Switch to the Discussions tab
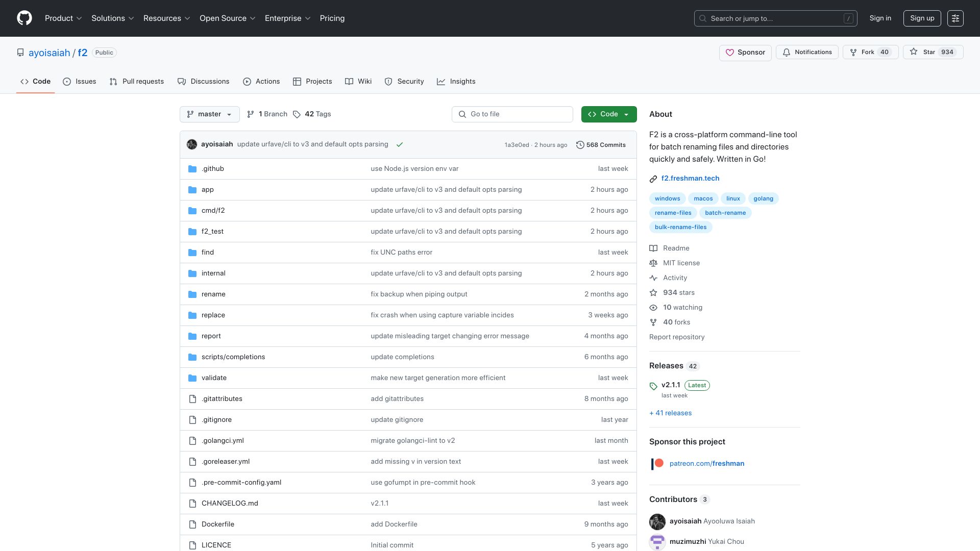This screenshot has height=551, width=980. pyautogui.click(x=204, y=82)
